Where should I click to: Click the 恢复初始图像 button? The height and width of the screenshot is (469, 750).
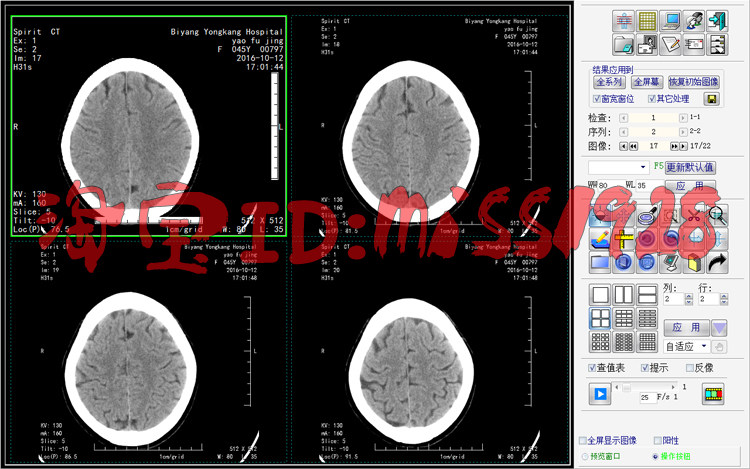pyautogui.click(x=693, y=82)
